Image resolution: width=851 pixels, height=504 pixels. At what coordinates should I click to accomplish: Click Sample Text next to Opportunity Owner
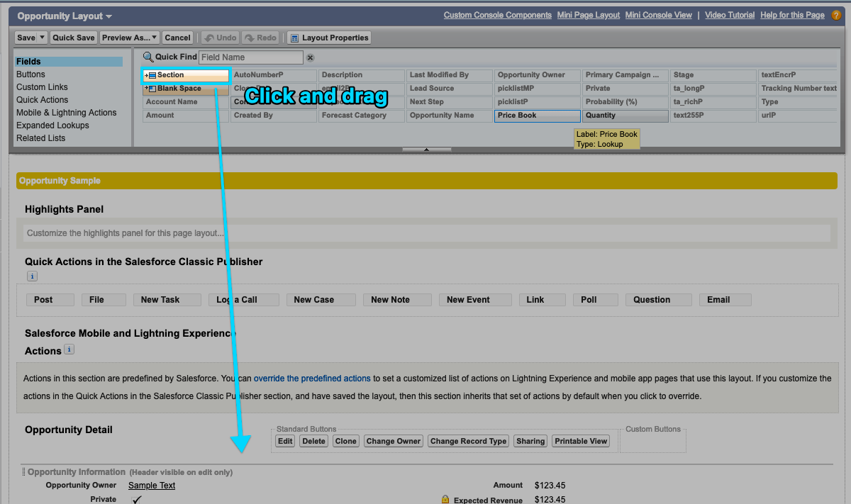152,486
